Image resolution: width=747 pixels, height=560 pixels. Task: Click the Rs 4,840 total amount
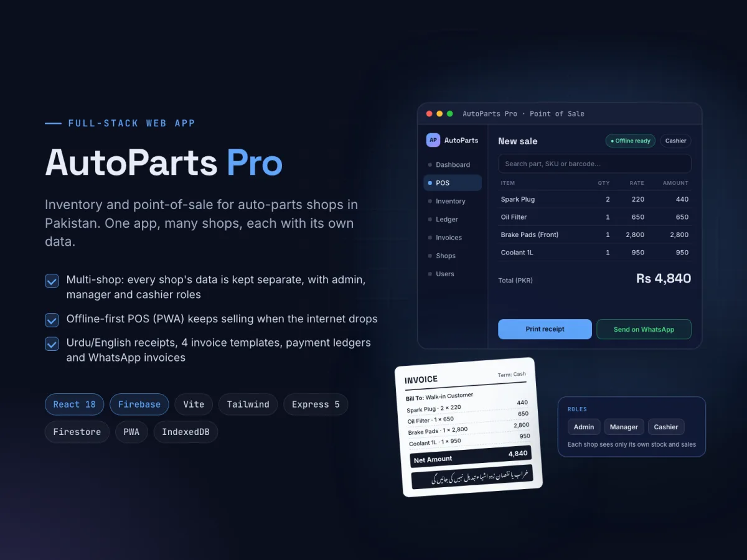pos(664,278)
